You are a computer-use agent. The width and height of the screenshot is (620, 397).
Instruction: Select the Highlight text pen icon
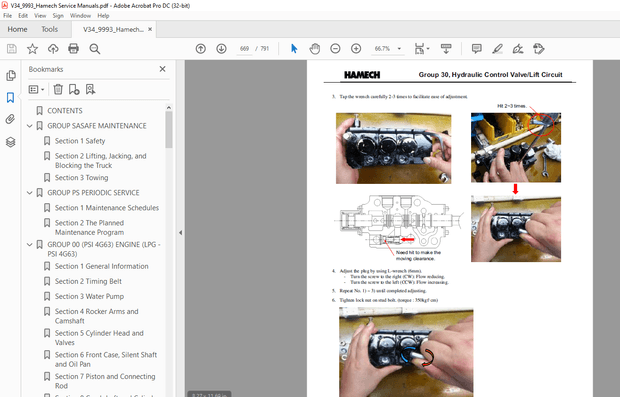click(497, 49)
